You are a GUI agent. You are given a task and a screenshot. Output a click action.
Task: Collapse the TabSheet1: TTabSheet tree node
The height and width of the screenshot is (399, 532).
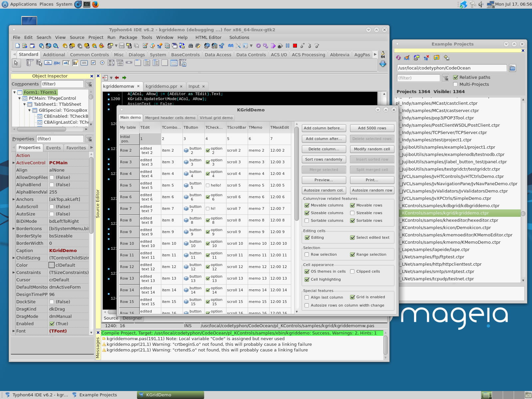click(24, 104)
